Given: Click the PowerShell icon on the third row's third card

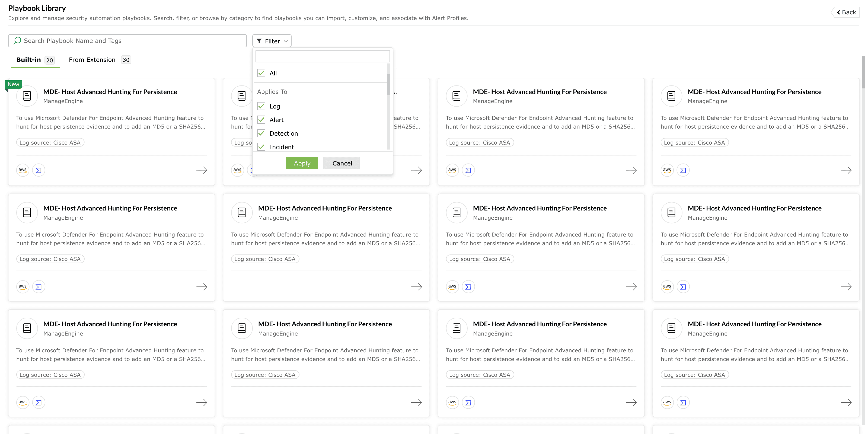Looking at the screenshot, I should click(x=468, y=402).
